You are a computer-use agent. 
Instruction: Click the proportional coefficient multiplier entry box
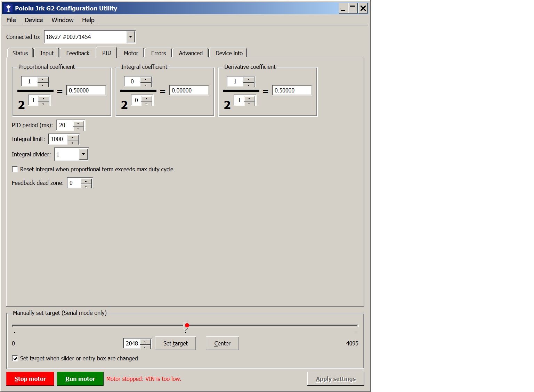(x=29, y=81)
